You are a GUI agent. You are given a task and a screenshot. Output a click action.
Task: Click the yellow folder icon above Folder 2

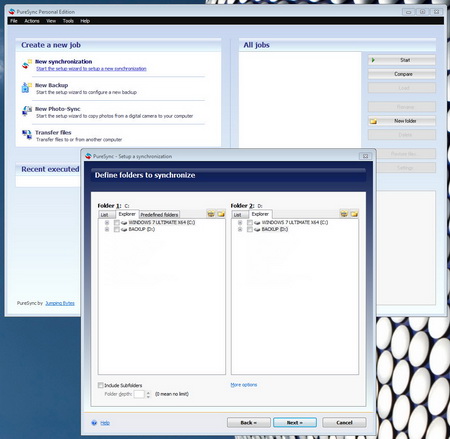click(354, 214)
